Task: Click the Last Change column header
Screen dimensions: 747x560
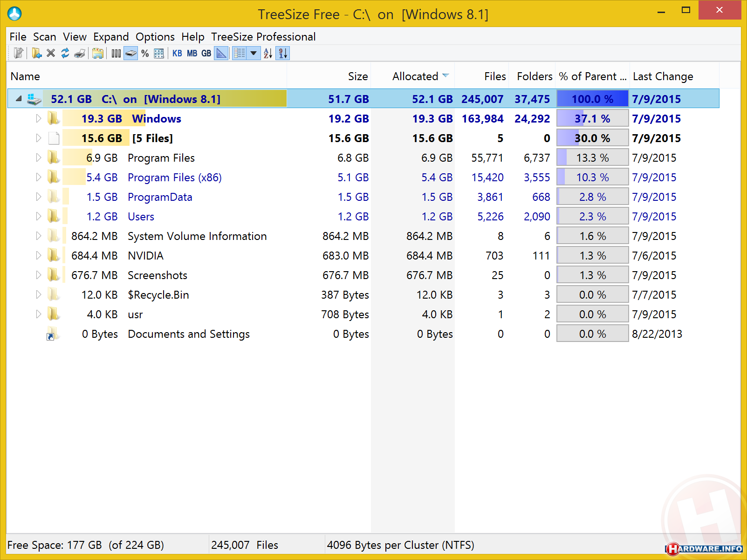Action: (663, 76)
